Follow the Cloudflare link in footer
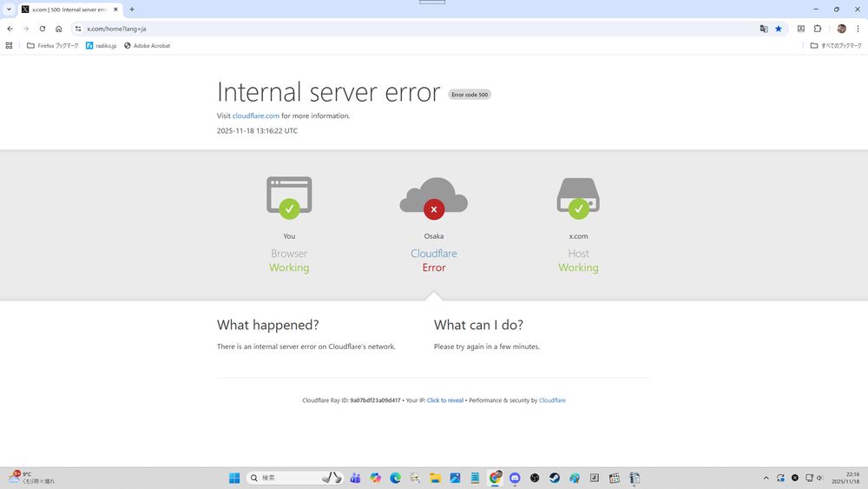The height and width of the screenshot is (489, 868). click(552, 400)
